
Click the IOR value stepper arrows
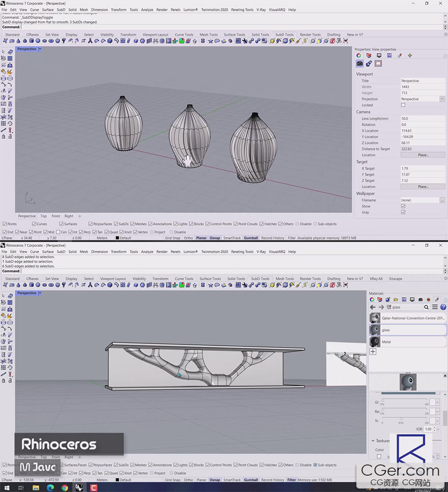coord(434,429)
